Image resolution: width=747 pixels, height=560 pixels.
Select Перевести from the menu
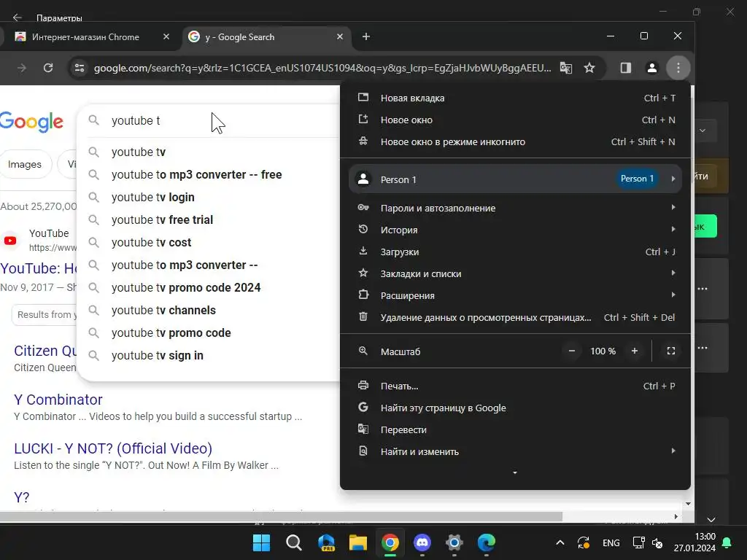point(516,430)
